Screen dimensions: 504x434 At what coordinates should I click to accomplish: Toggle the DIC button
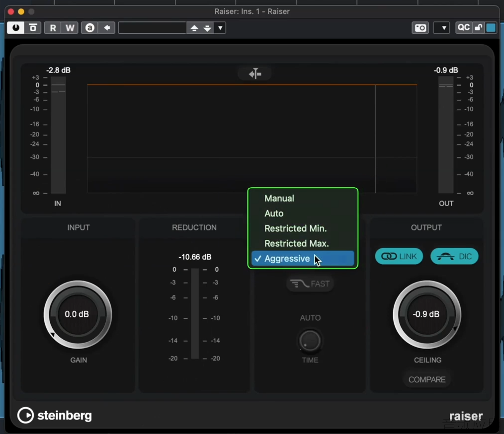pos(454,257)
